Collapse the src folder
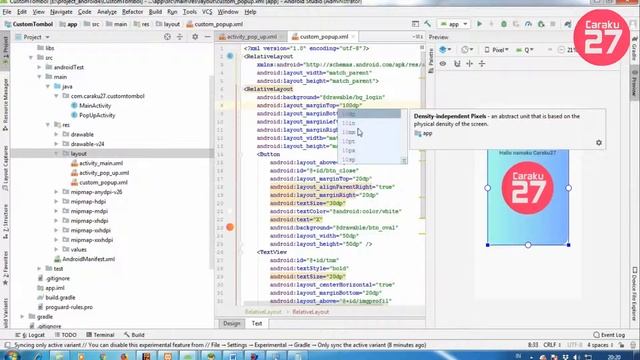The width and height of the screenshot is (640, 360). [31, 58]
